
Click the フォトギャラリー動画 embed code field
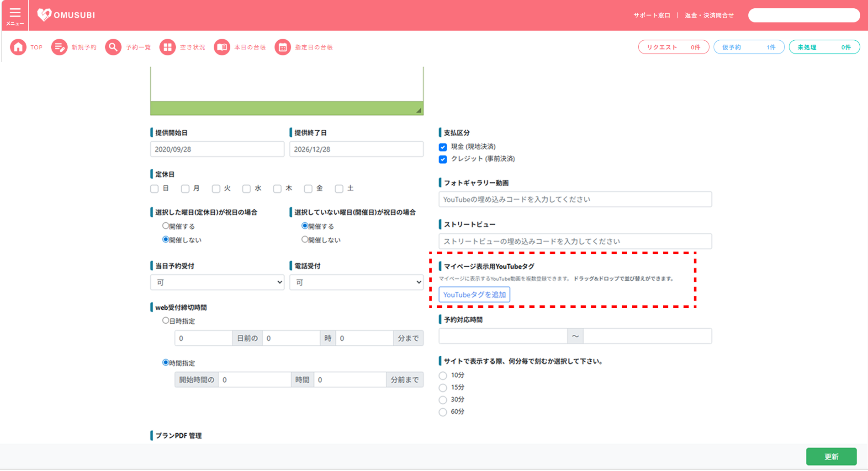coord(575,199)
